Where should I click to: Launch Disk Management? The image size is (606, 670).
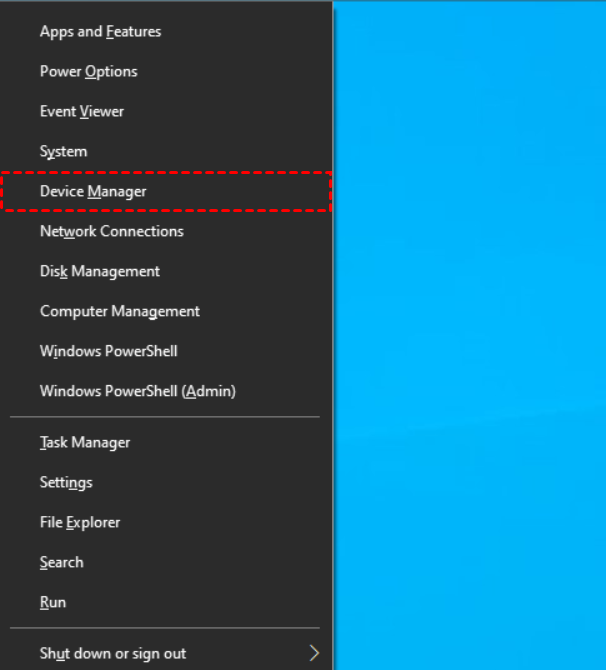pos(165,271)
